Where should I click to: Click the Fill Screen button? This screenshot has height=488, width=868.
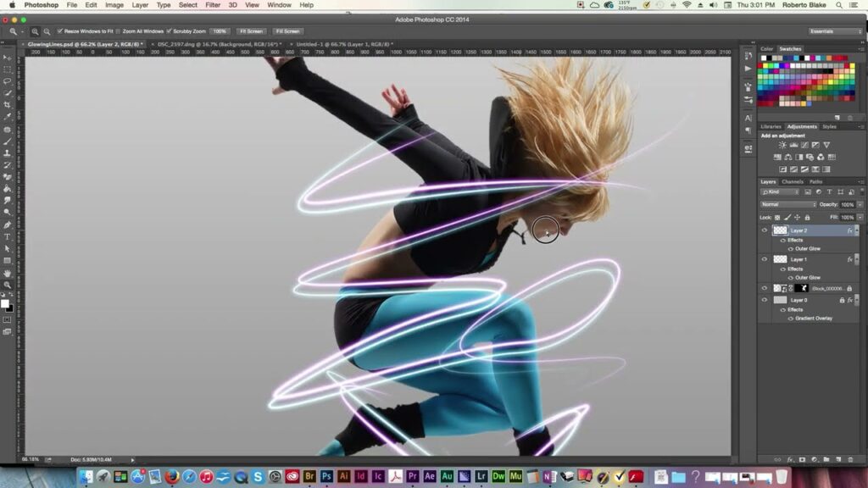pyautogui.click(x=288, y=31)
